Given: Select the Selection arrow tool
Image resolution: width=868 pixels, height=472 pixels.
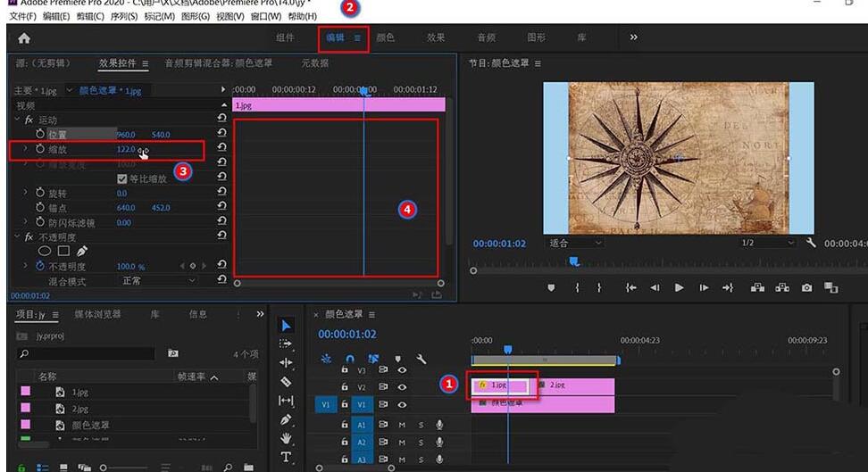Looking at the screenshot, I should [x=286, y=326].
